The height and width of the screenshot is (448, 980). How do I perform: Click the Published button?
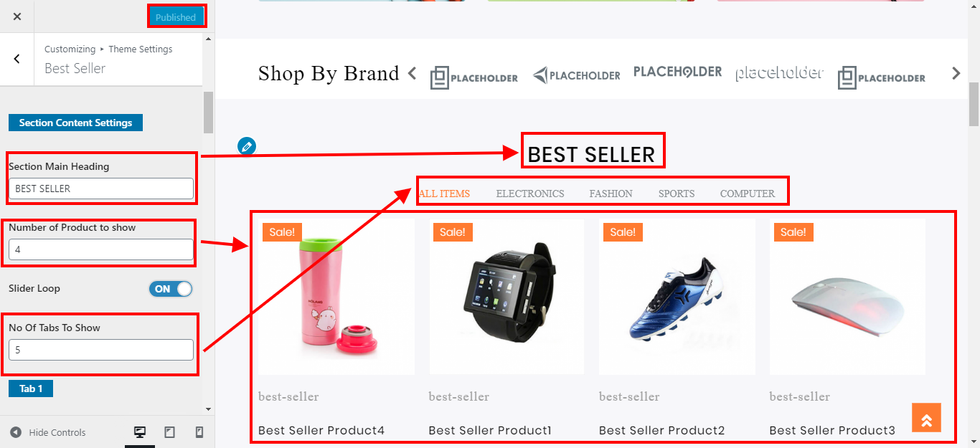pos(176,17)
